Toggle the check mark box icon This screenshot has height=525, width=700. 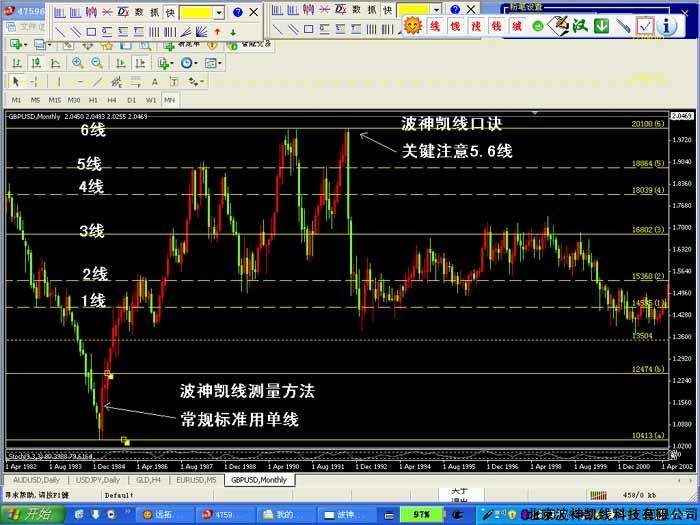tap(645, 26)
